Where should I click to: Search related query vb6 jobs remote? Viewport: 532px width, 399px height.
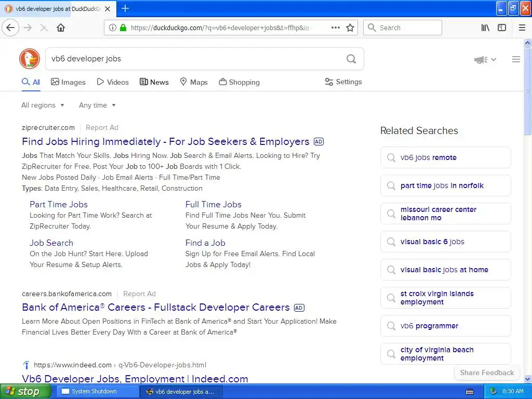(445, 157)
